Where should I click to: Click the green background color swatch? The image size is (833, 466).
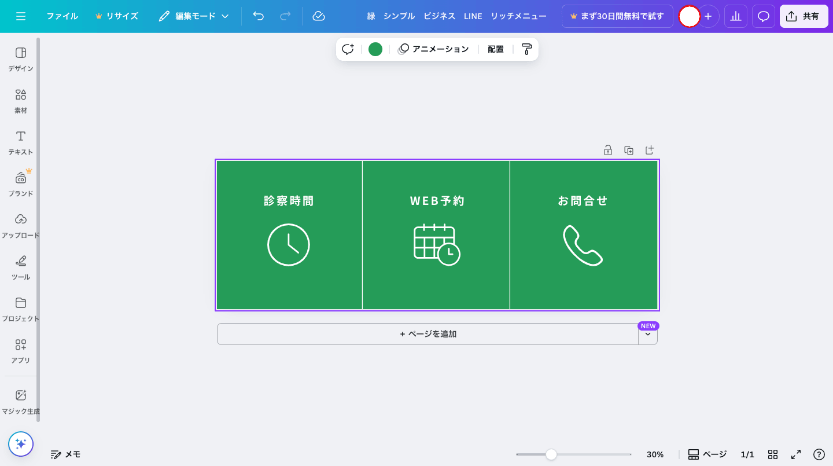pos(375,49)
